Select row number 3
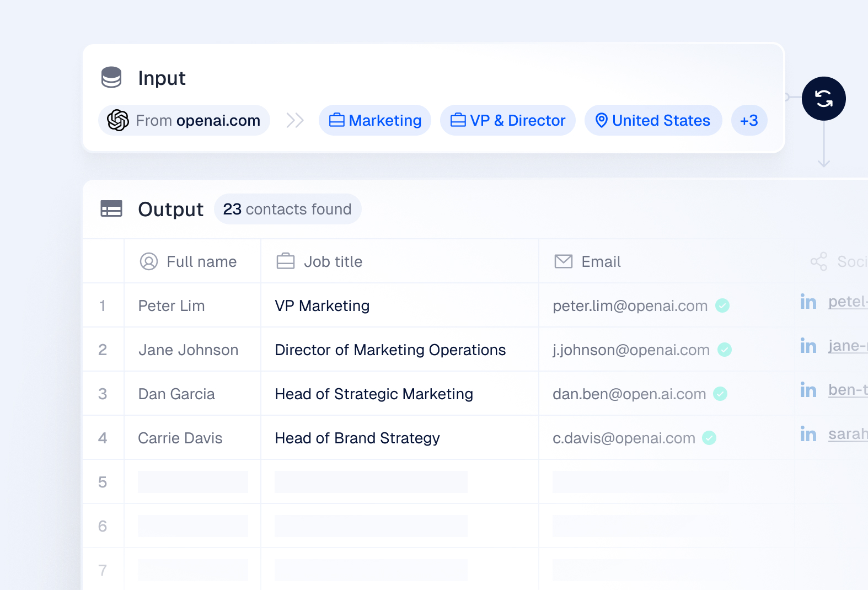Image resolution: width=868 pixels, height=590 pixels. tap(103, 394)
